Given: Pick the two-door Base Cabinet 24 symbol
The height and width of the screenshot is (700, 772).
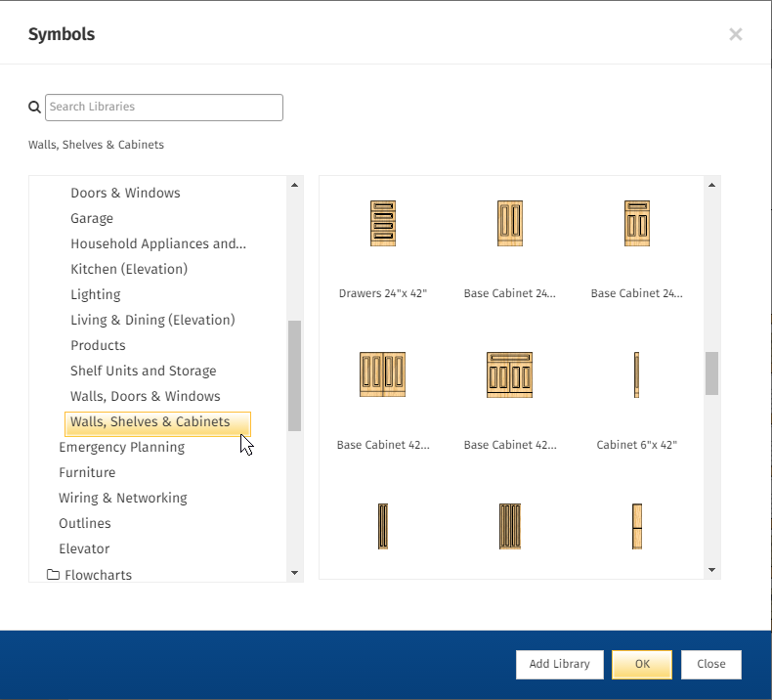Looking at the screenshot, I should point(509,223).
